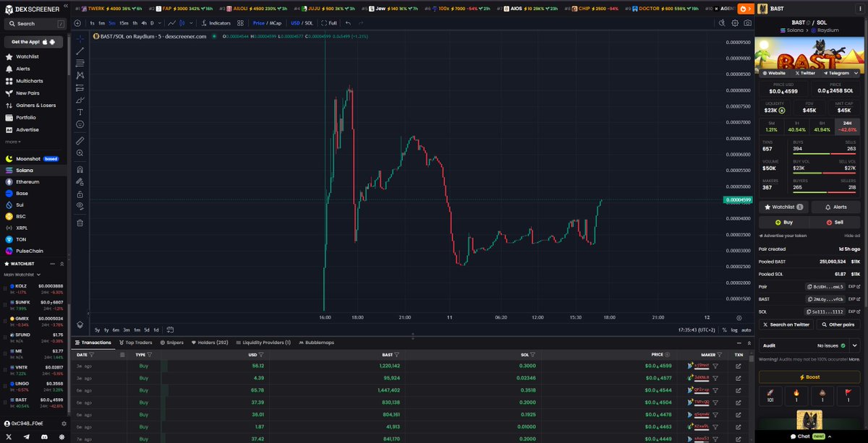868x443 pixels.
Task: Filter transactions by TYPE column
Action: (x=151, y=355)
